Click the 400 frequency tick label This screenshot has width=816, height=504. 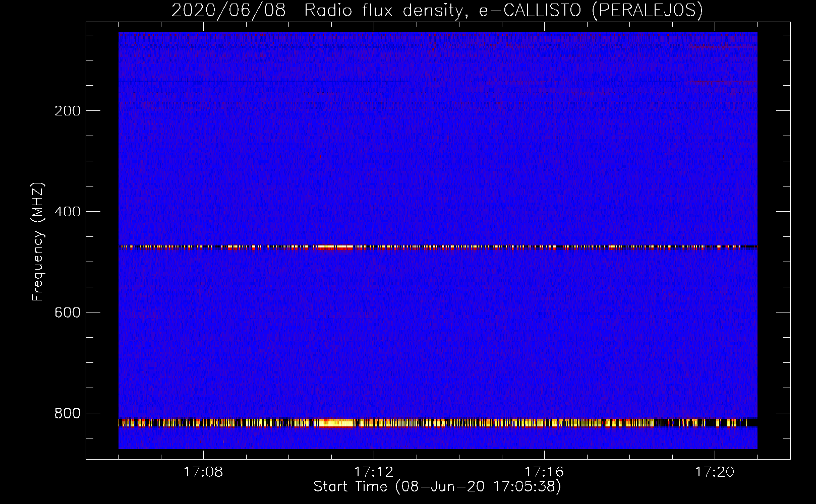coord(68,212)
